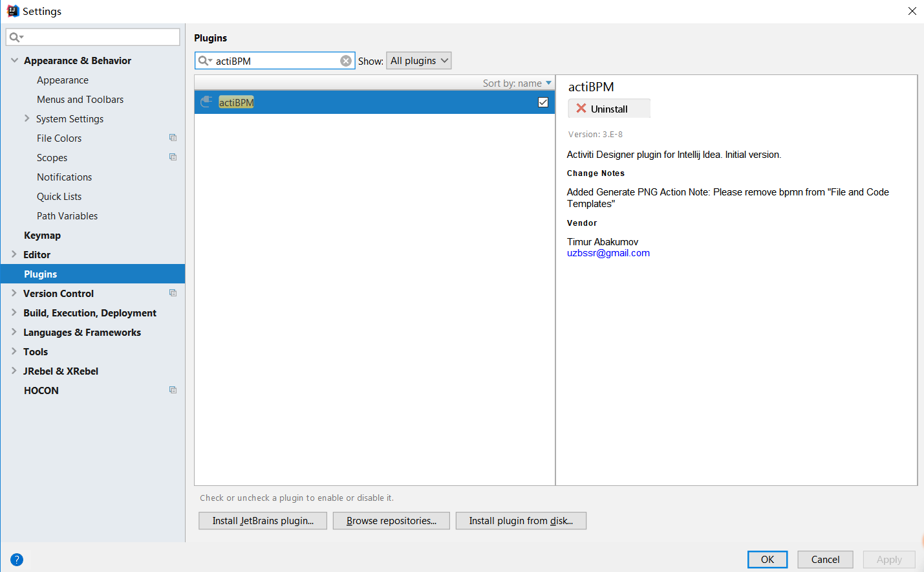Screen dimensions: 924x572
Task: Select the actiBPM plugin list row
Action: pyautogui.click(x=374, y=102)
